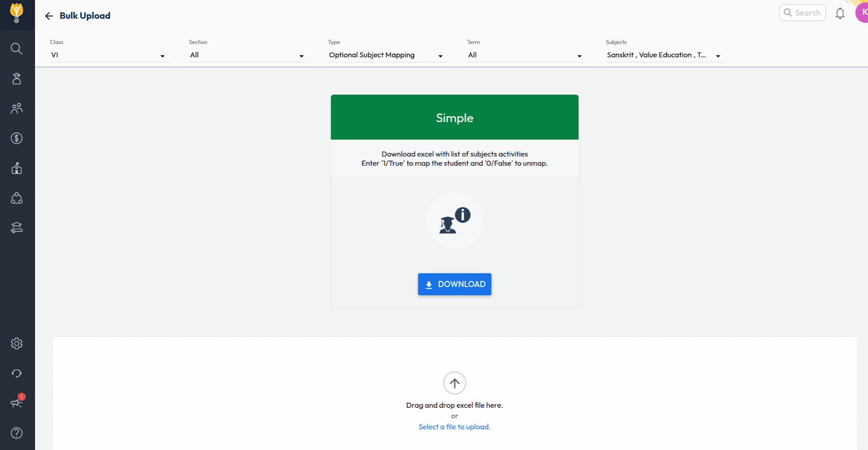Expand the Subjects dropdown with Sanskrit

664,55
